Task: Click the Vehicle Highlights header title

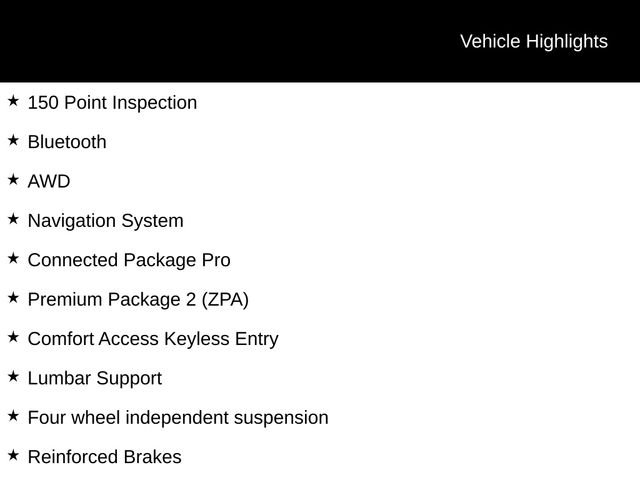Action: coord(533,41)
